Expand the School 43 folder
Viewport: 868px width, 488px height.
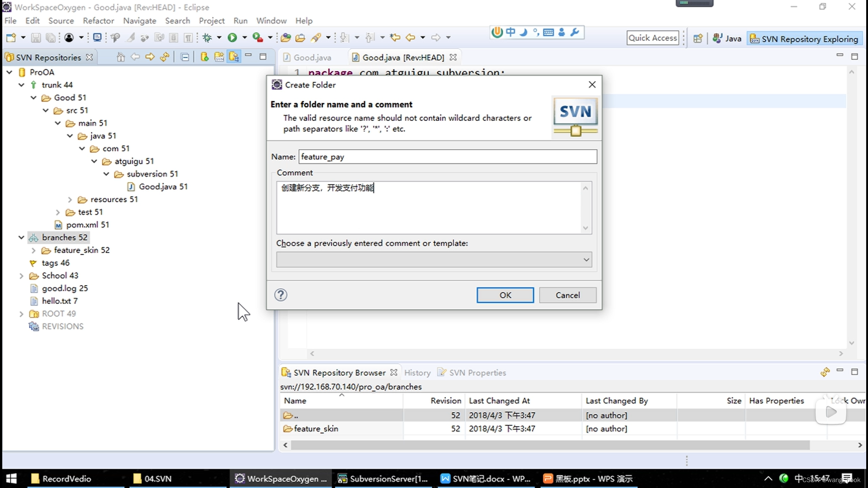tap(21, 276)
